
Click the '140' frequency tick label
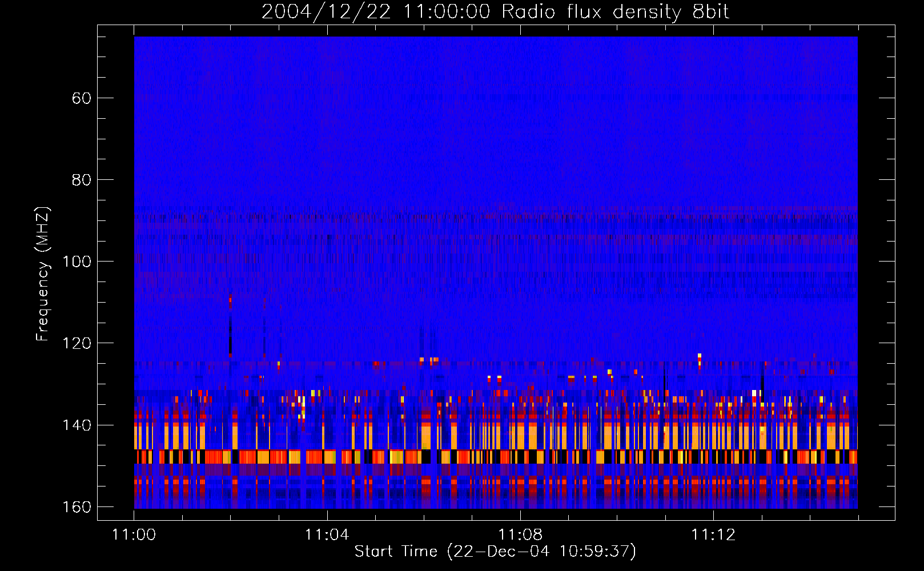(77, 425)
